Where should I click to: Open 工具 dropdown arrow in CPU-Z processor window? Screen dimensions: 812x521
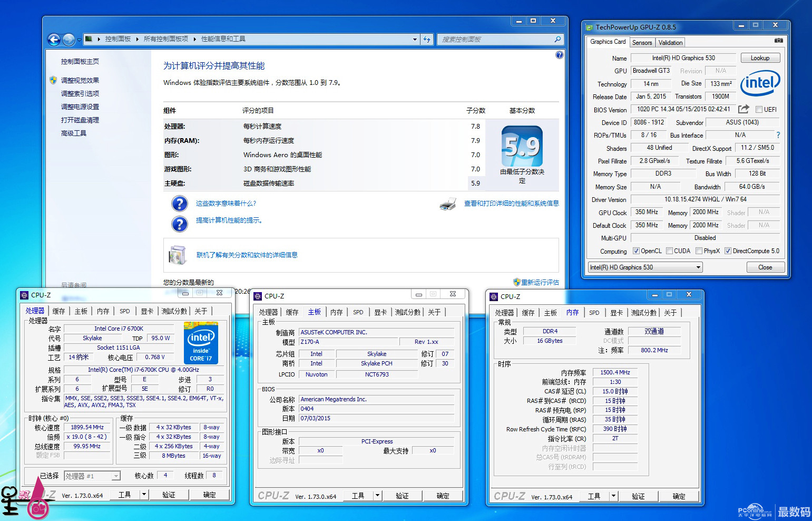144,494
